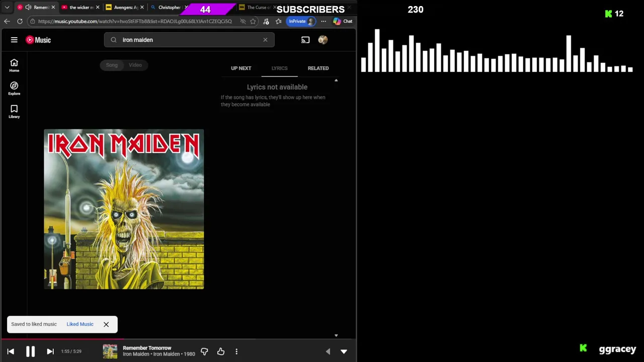Open the Liked Music link
This screenshot has height=362, width=644.
[x=80, y=324]
